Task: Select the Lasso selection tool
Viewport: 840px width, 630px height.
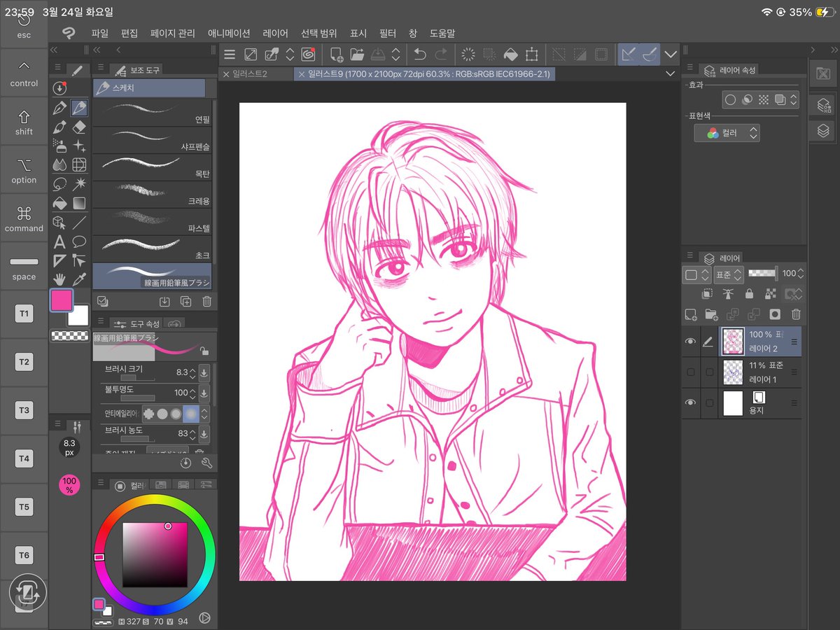Action: pyautogui.click(x=59, y=184)
